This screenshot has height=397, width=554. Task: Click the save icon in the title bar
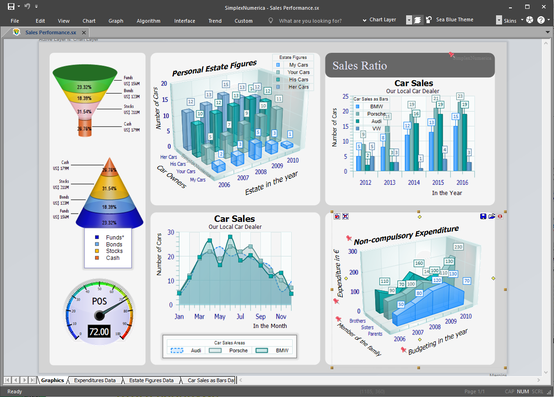pos(11,6)
